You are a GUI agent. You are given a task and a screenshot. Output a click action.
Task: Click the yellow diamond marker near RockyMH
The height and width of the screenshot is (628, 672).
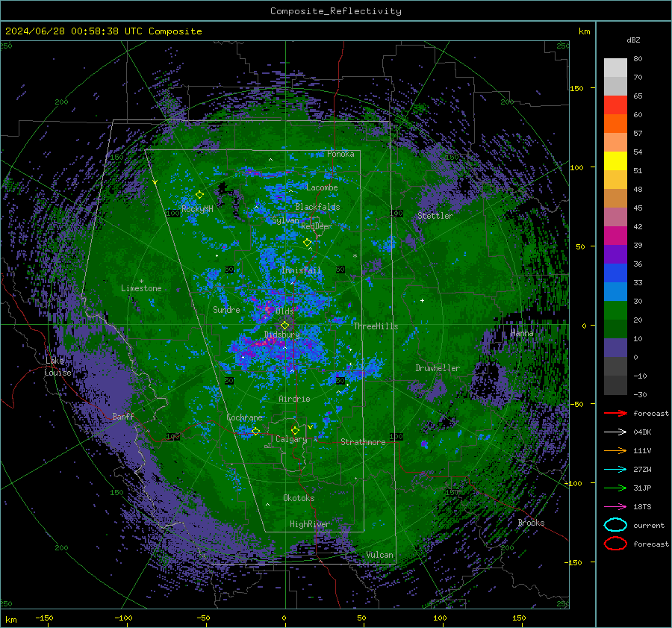coord(199,195)
